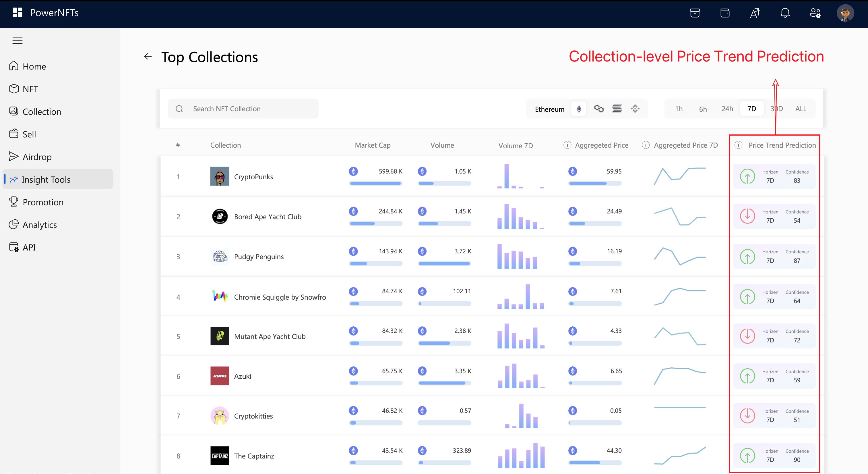Open Pudgy Penguins collection link
This screenshot has width=868, height=474.
259,257
